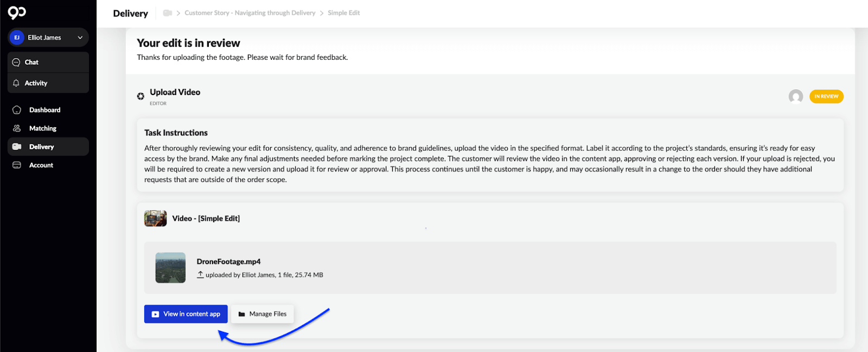Click the Upload Video task status icon
The width and height of the screenshot is (868, 352).
click(141, 96)
